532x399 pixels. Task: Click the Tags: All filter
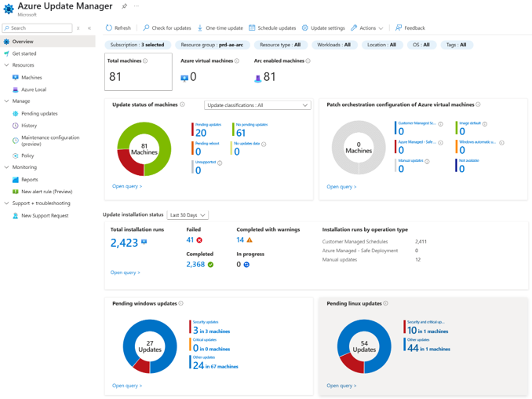click(457, 45)
